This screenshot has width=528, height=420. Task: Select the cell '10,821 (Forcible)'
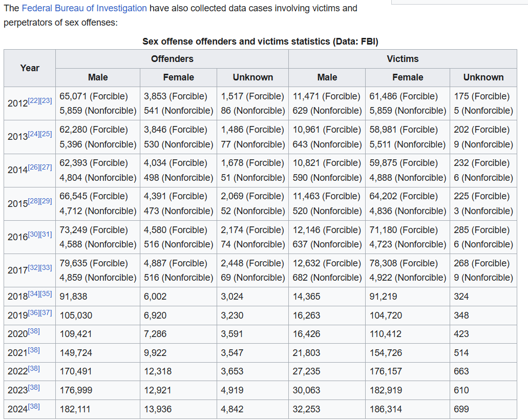coord(327,163)
